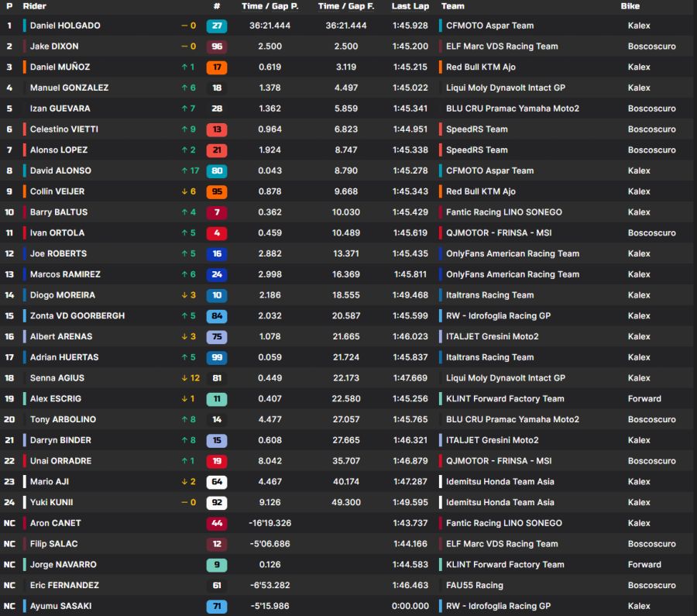Image resolution: width=697 pixels, height=616 pixels.
Task: Click orange badge 17 for Daniel Muñoz
Action: pyautogui.click(x=217, y=67)
